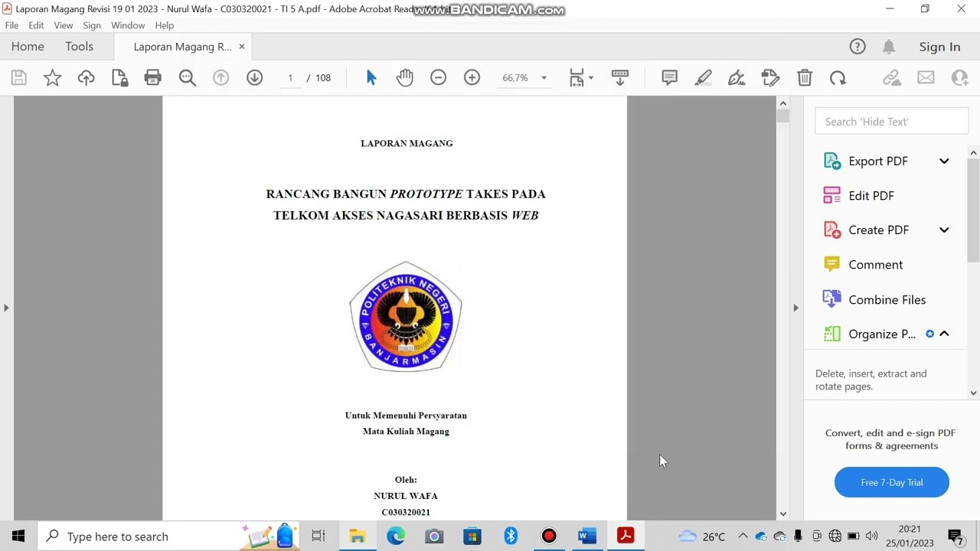The image size is (980, 551).
Task: Switch to the Tools tab
Action: tap(79, 47)
